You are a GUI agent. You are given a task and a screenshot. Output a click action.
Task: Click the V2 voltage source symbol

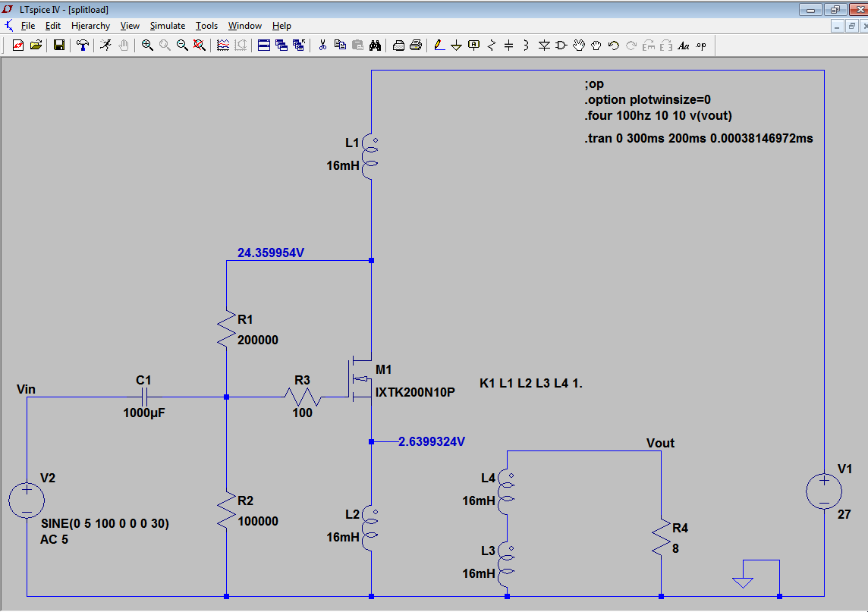(x=27, y=500)
